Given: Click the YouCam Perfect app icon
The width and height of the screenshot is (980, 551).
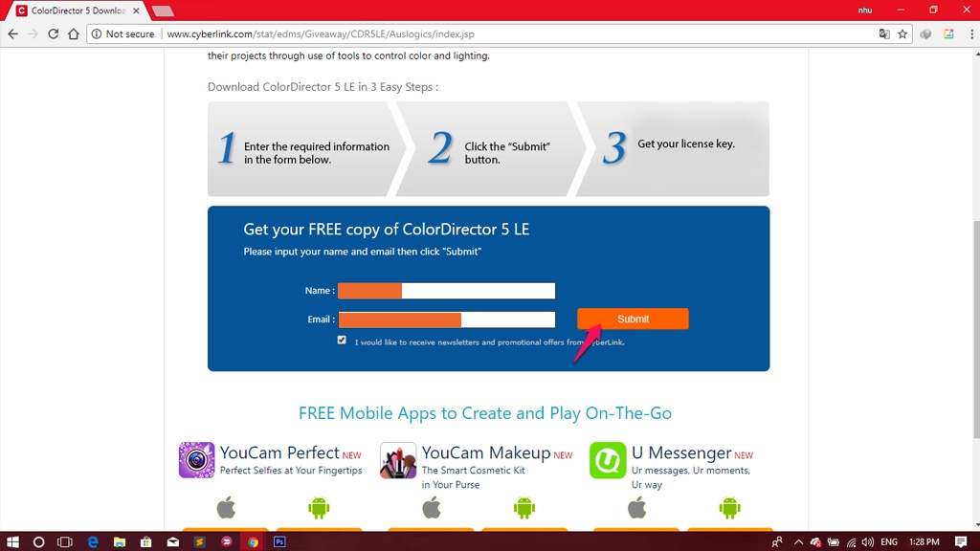Looking at the screenshot, I should click(196, 460).
